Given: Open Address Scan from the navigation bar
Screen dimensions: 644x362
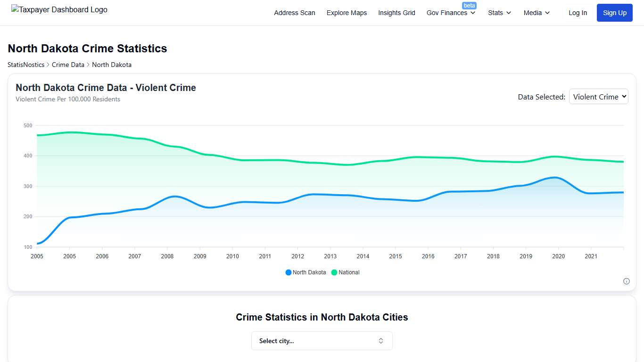Looking at the screenshot, I should (x=294, y=13).
